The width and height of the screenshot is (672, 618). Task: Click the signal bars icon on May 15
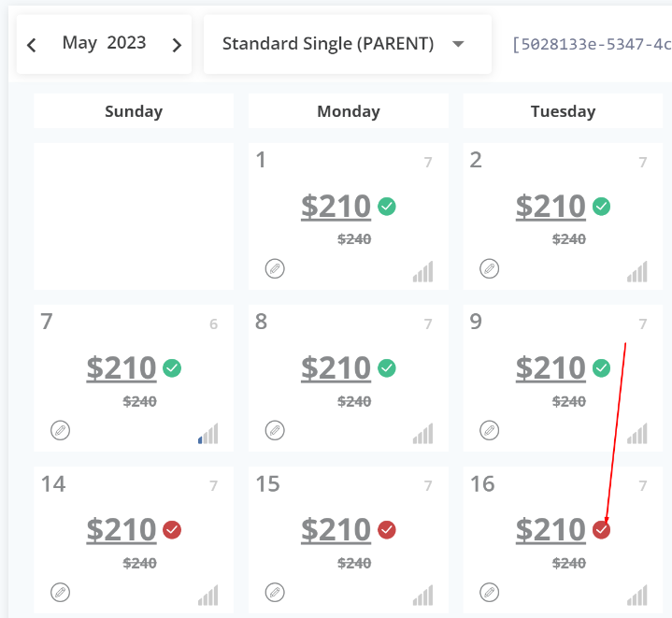[422, 595]
